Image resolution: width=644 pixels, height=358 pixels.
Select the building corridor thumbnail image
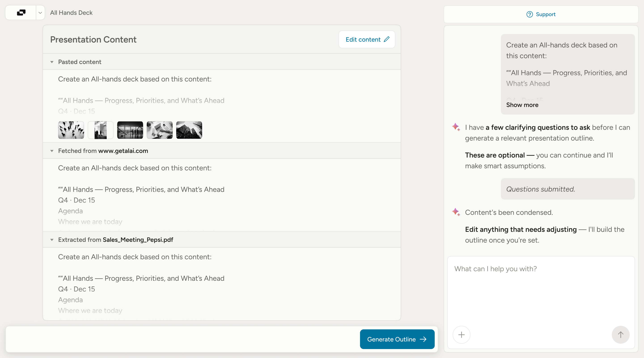click(100, 130)
